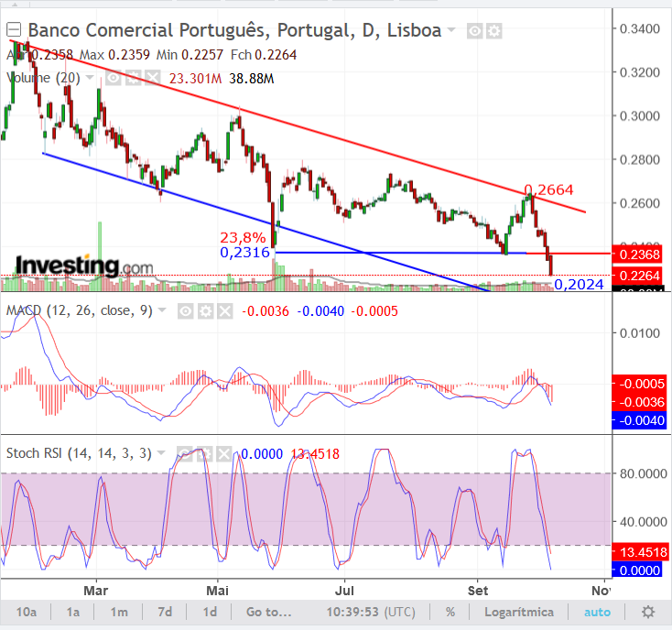The width and height of the screenshot is (672, 630).
Task: Click red -0.0036 MACD axis label
Action: tap(638, 402)
